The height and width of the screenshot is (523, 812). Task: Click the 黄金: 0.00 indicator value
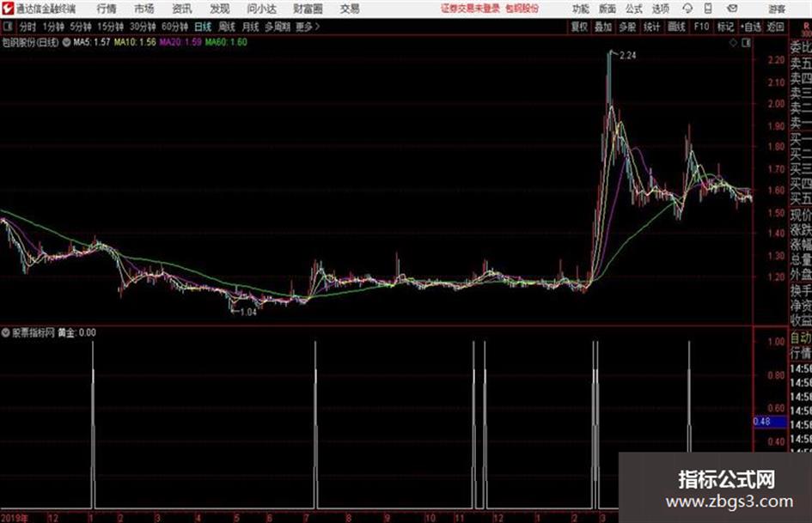76,332
